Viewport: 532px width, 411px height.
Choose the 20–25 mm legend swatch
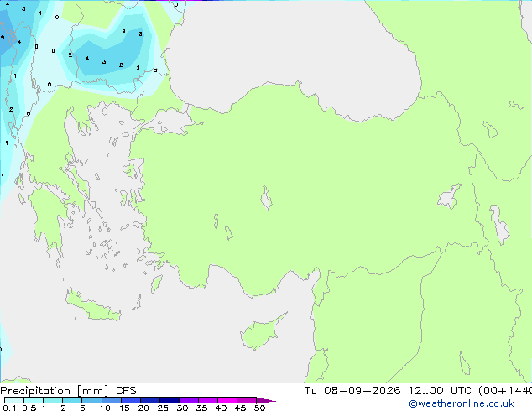150,400
